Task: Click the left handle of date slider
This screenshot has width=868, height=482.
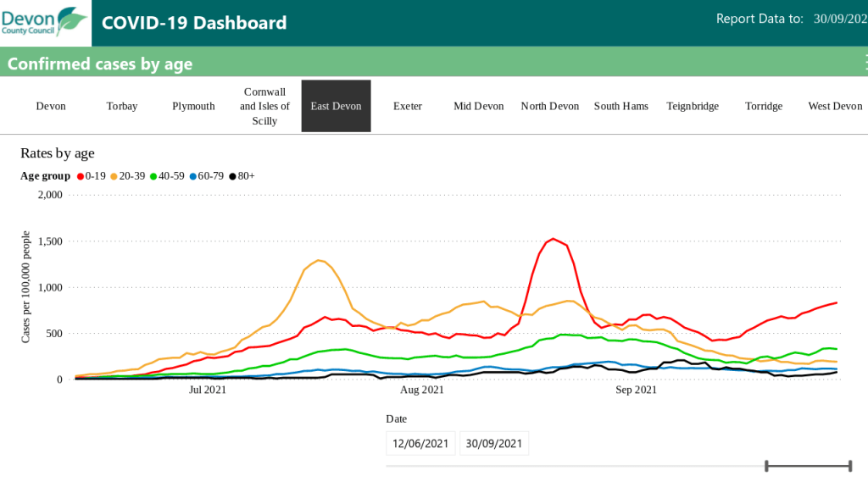Action: coord(766,465)
